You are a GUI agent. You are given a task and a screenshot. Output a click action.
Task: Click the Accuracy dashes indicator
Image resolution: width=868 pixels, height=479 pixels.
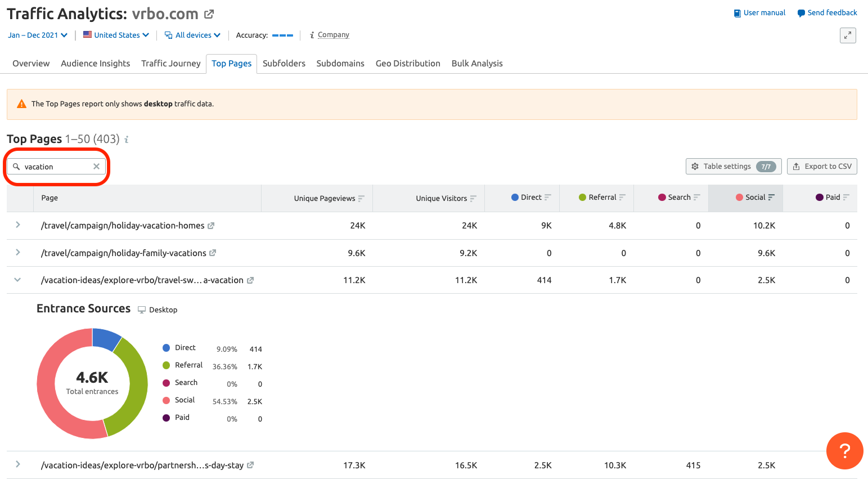pyautogui.click(x=282, y=35)
